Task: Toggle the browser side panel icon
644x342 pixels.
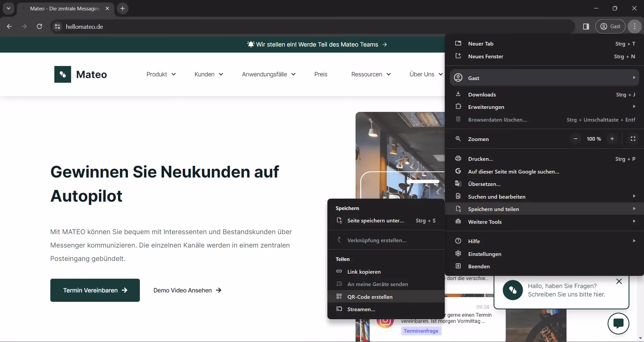Action: point(586,26)
